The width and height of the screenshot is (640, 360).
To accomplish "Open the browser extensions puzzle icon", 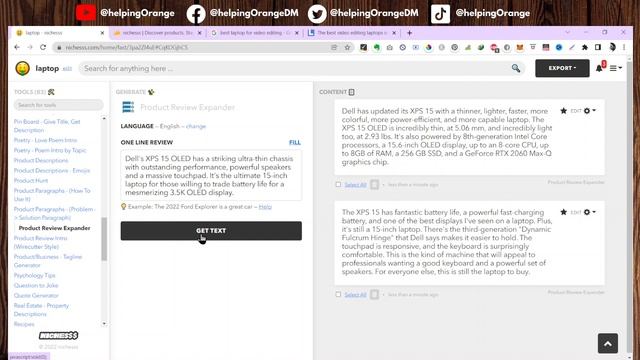I will (x=585, y=47).
